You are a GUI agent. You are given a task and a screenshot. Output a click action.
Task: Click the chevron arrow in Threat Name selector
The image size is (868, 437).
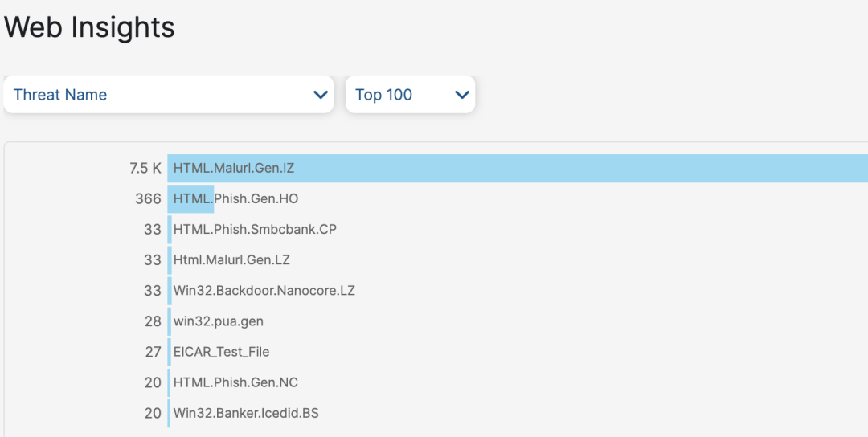point(321,95)
